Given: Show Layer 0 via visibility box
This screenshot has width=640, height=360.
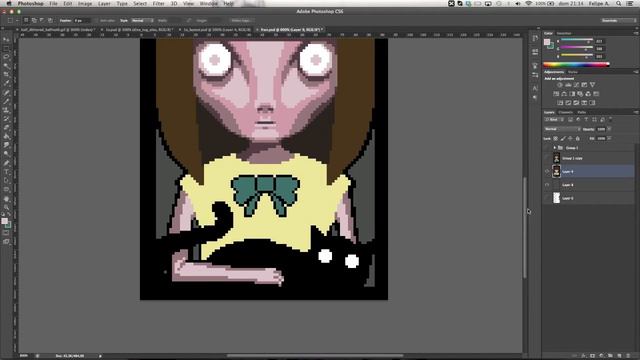Looking at the screenshot, I should 547,198.
